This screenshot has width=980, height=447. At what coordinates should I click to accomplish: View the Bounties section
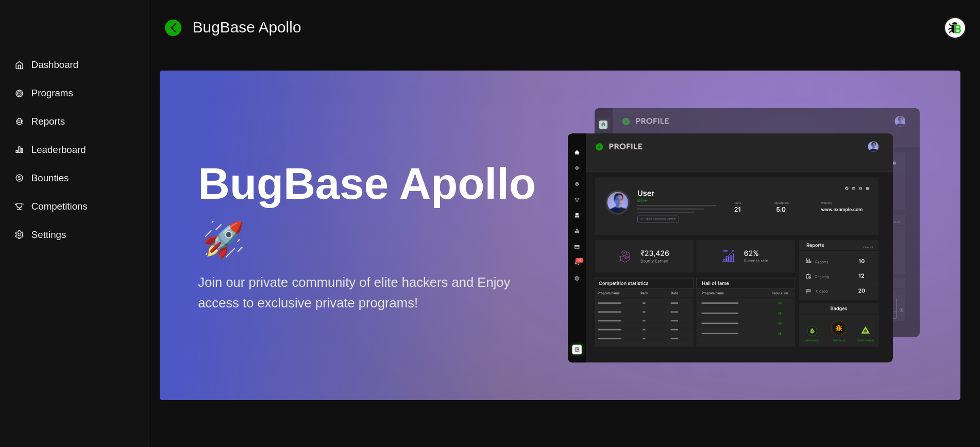tap(50, 178)
